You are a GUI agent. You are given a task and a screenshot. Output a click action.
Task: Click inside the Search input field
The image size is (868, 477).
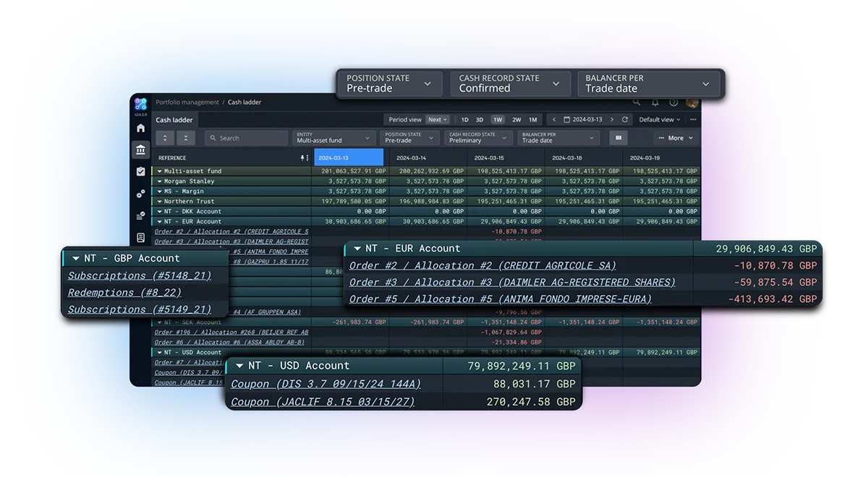(x=246, y=137)
